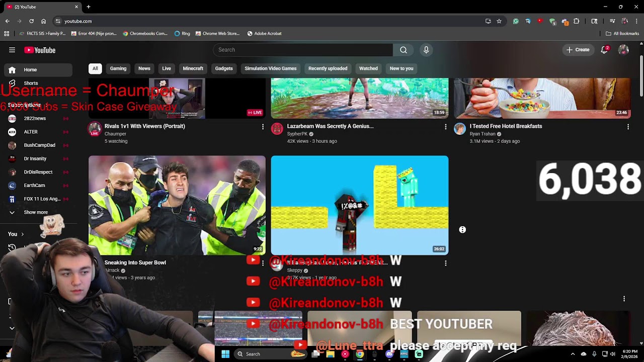Expand the You section chevron

tap(22, 234)
